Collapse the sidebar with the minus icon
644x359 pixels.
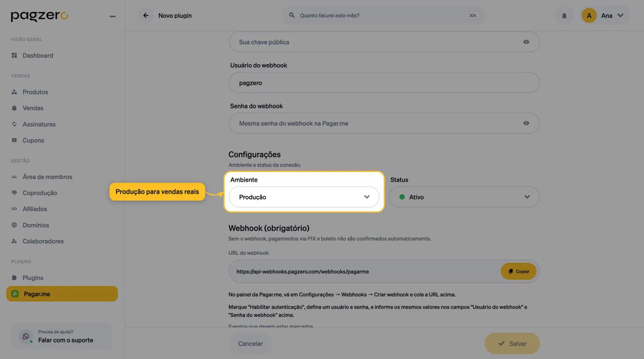(113, 16)
